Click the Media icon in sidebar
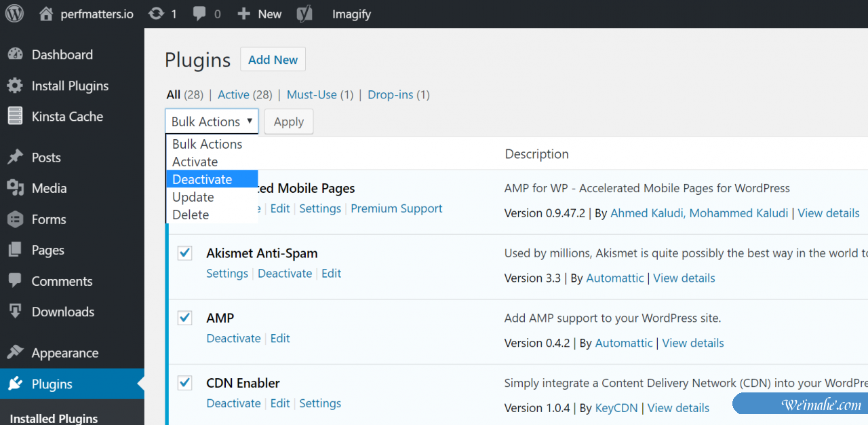Viewport: 868px width, 425px height. [x=15, y=188]
